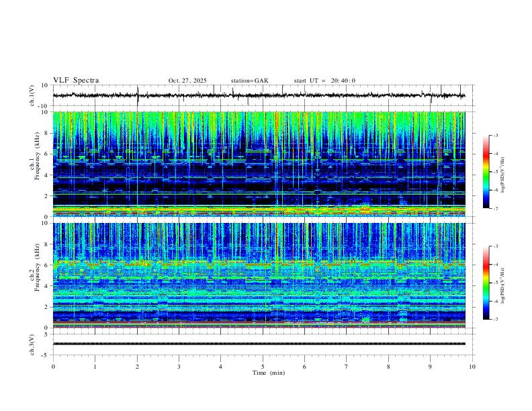This screenshot has height=411, width=532.
Task: Click the 'VLF Spectra' title text
Action: (76, 81)
